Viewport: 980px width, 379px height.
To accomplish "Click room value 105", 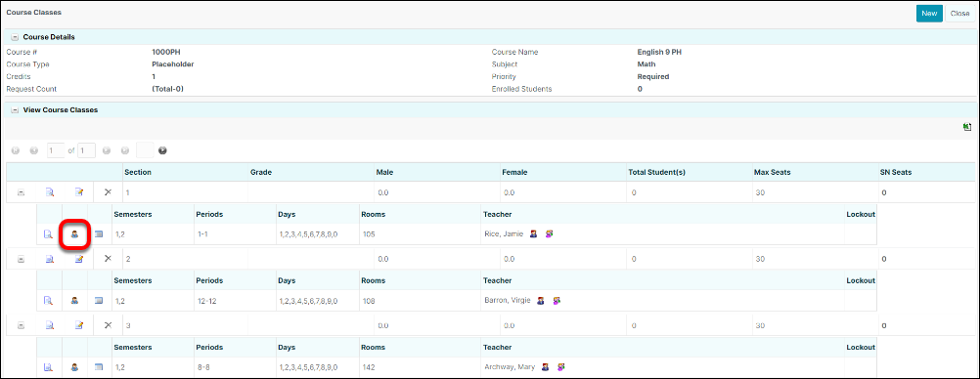I will (x=368, y=234).
